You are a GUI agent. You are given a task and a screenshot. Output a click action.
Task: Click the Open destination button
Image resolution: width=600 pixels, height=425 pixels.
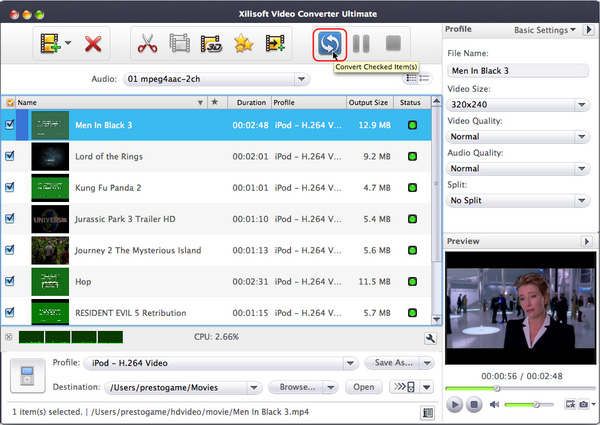click(x=363, y=387)
